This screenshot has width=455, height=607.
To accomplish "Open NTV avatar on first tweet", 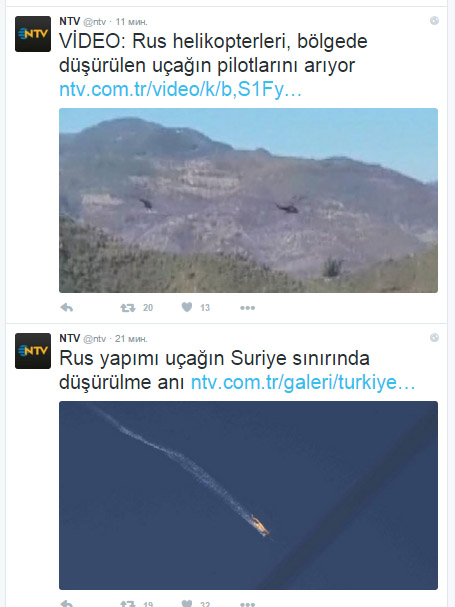I will (x=33, y=34).
